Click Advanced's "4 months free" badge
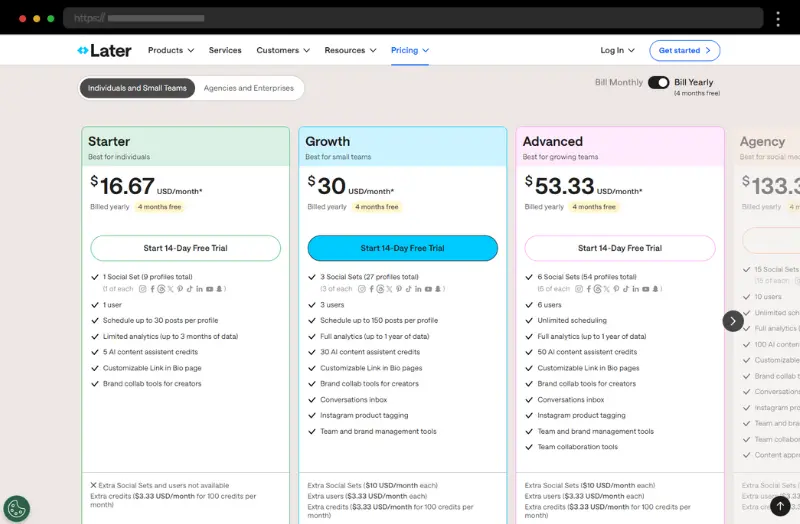This screenshot has height=524, width=800. (x=594, y=207)
